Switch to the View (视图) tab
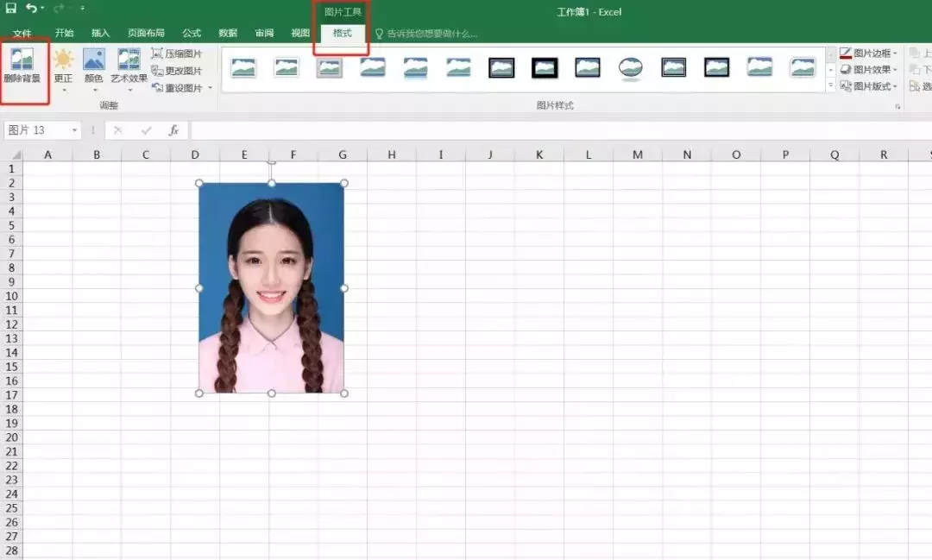932x560 pixels. 300,34
